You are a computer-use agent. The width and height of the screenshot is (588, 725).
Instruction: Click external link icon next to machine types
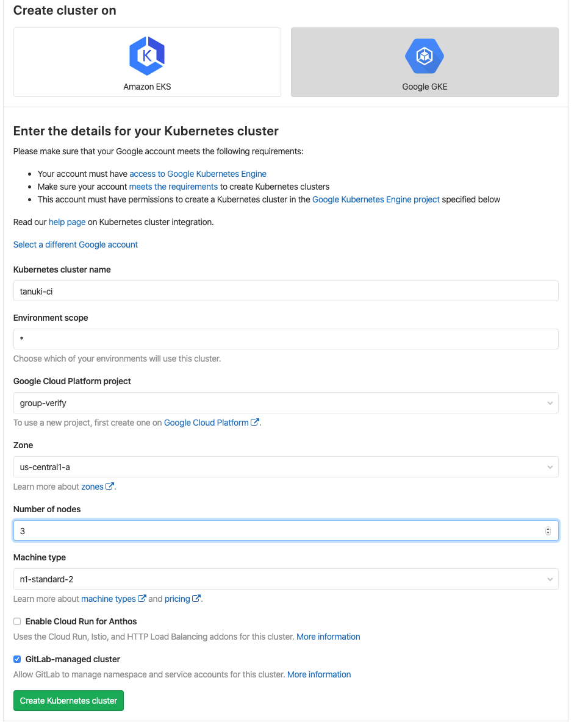(142, 599)
